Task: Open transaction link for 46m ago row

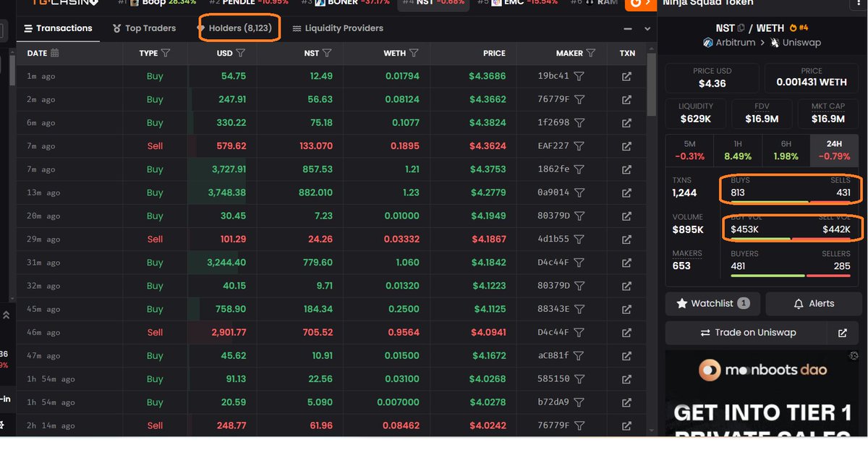Action: (x=626, y=332)
